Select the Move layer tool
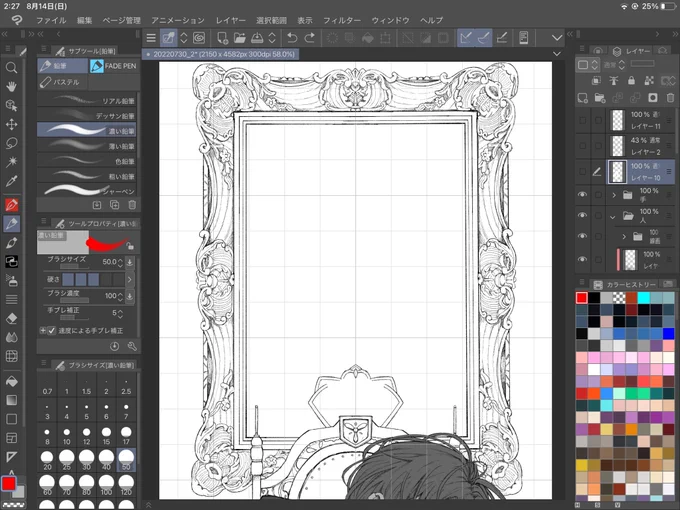This screenshot has height=510, width=680. coord(11,124)
